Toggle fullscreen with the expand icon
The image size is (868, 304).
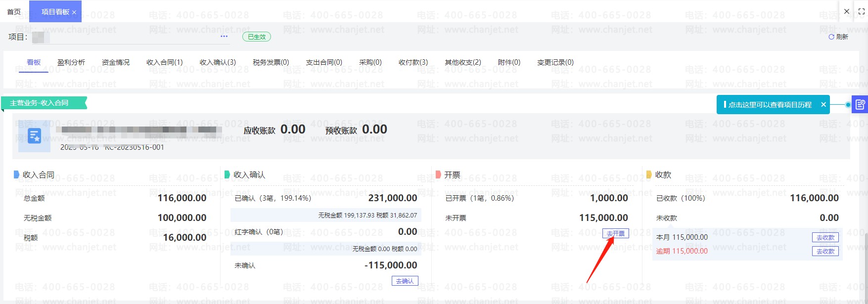pos(862,11)
